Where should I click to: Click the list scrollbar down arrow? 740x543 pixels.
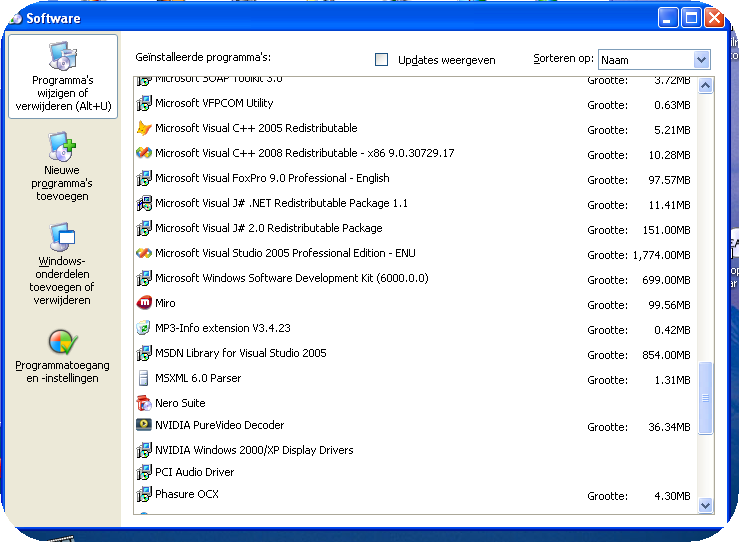706,505
